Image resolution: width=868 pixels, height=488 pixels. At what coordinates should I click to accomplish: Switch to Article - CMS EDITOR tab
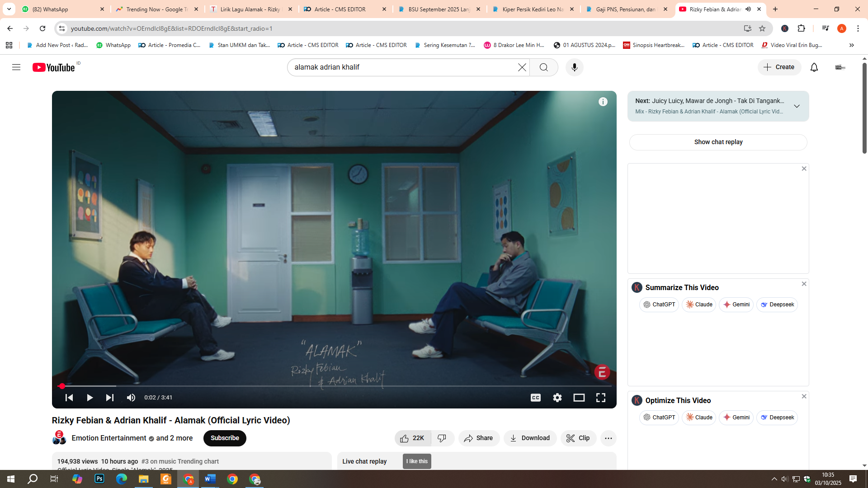(345, 9)
